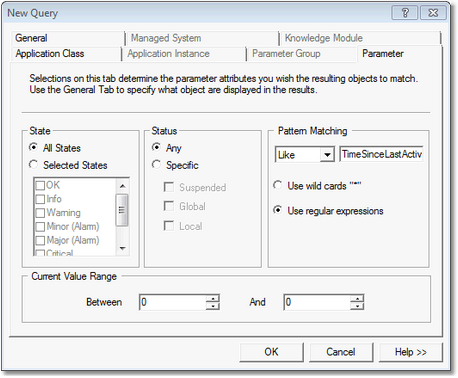The image size is (458, 378).
Task: Check the OK state checkbox
Action: (40, 185)
